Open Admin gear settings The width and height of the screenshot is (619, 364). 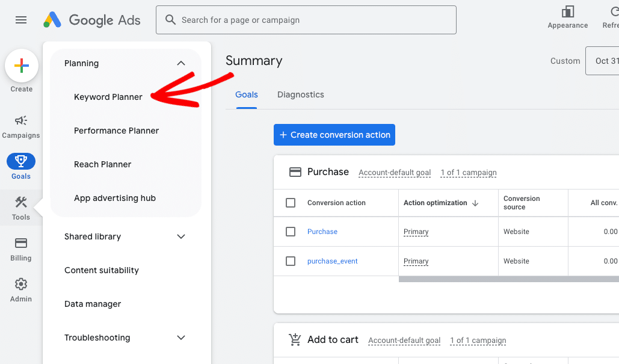(21, 285)
